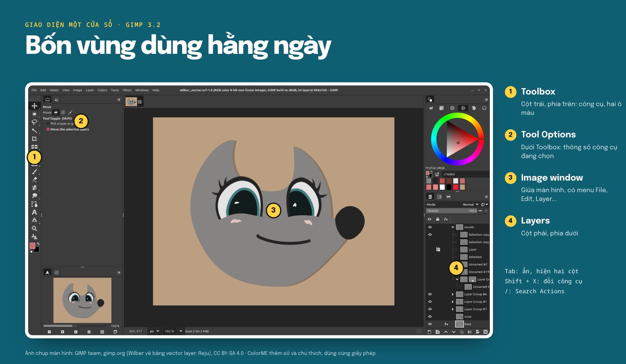Hide the base layer
This screenshot has width=626, height=364.
(x=430, y=324)
